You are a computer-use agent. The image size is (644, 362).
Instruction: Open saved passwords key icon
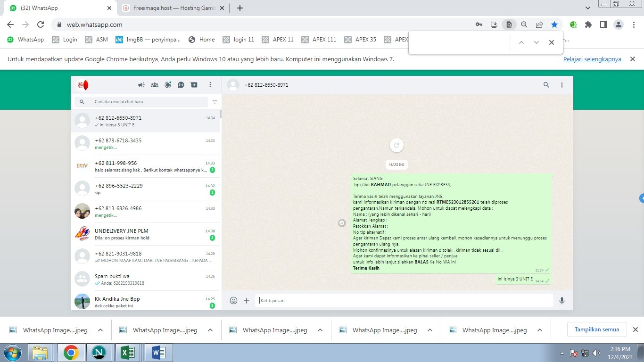point(479,25)
